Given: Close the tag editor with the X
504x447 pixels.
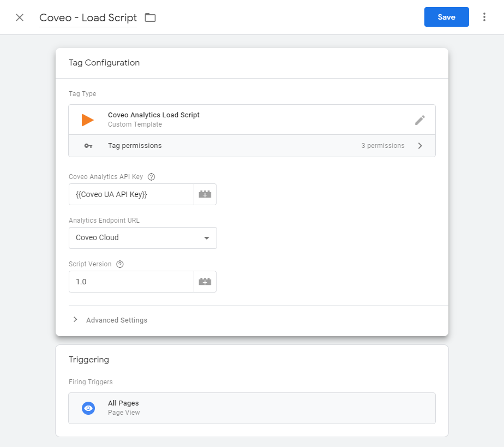Looking at the screenshot, I should pos(20,17).
